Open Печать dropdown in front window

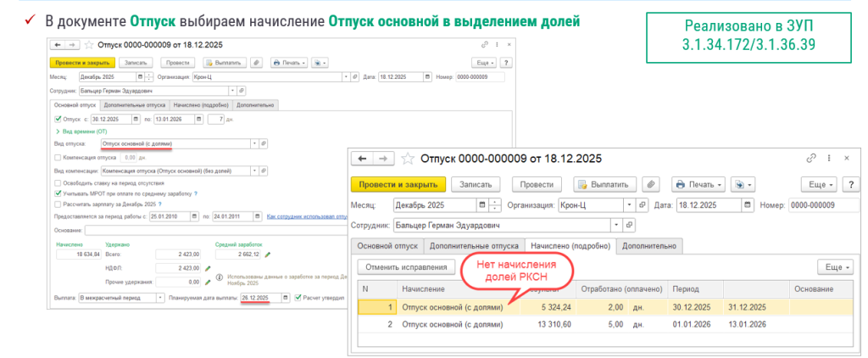coord(700,184)
